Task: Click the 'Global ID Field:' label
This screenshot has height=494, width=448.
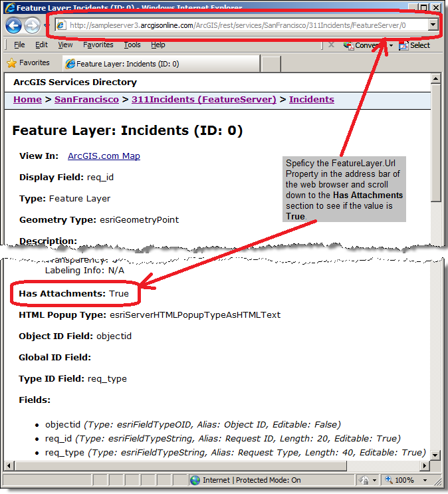Action: pyautogui.click(x=55, y=358)
